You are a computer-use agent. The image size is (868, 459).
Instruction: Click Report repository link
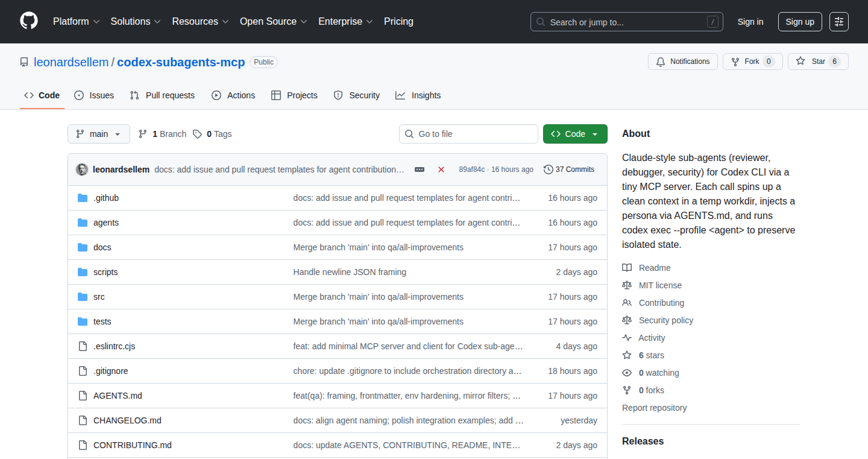click(x=655, y=408)
